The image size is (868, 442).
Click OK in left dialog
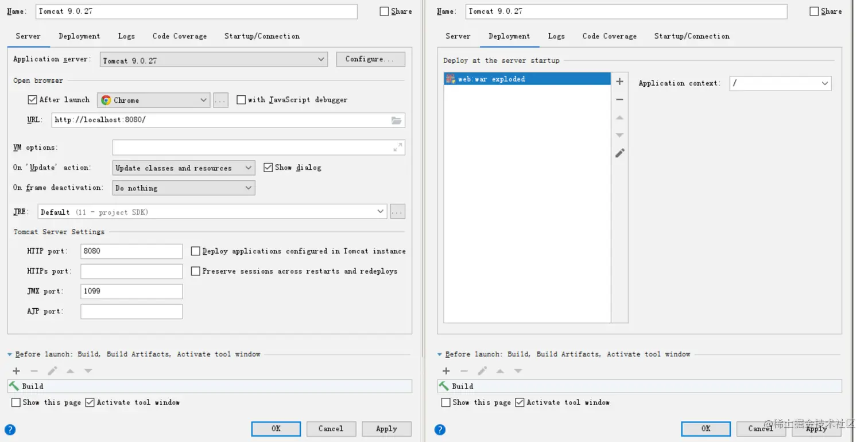tap(276, 429)
